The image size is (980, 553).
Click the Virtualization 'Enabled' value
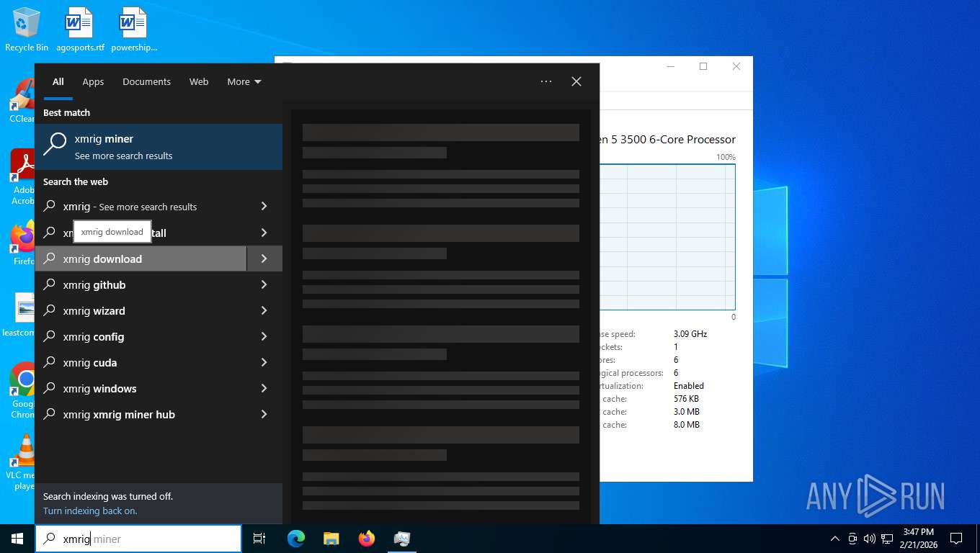click(689, 386)
